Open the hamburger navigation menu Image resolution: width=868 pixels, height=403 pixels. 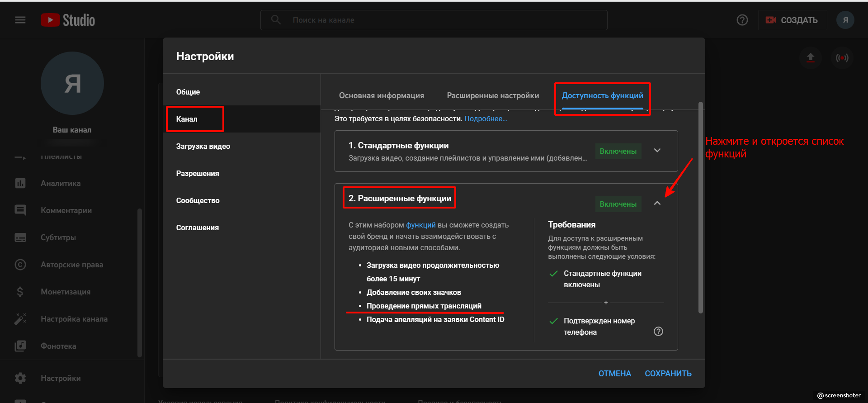20,20
